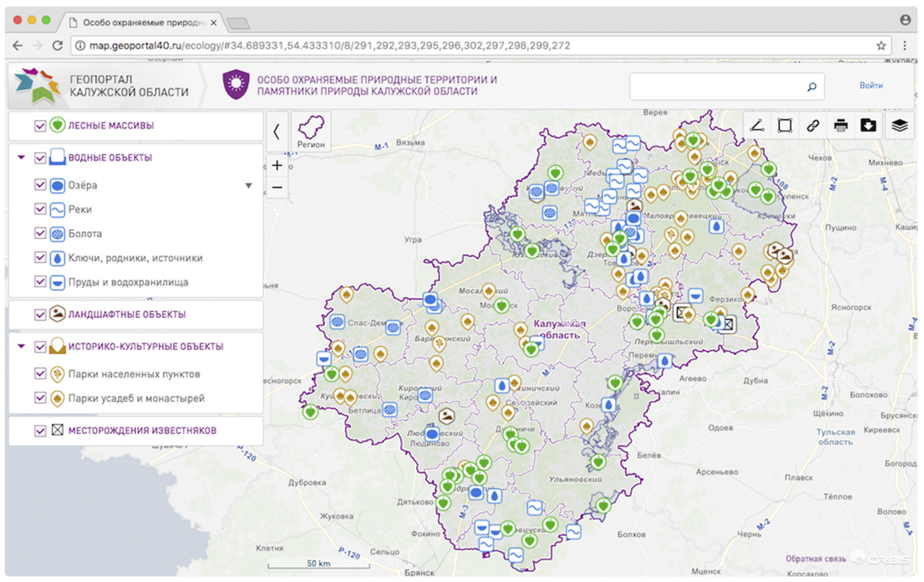Viewport: 924px width, 582px height.
Task: Click the Реки wave legend icon
Action: [57, 209]
